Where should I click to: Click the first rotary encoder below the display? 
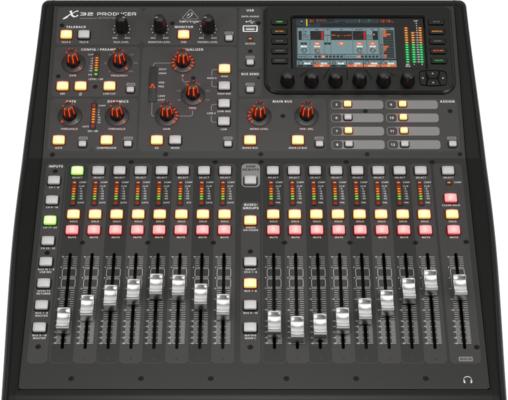(x=287, y=80)
